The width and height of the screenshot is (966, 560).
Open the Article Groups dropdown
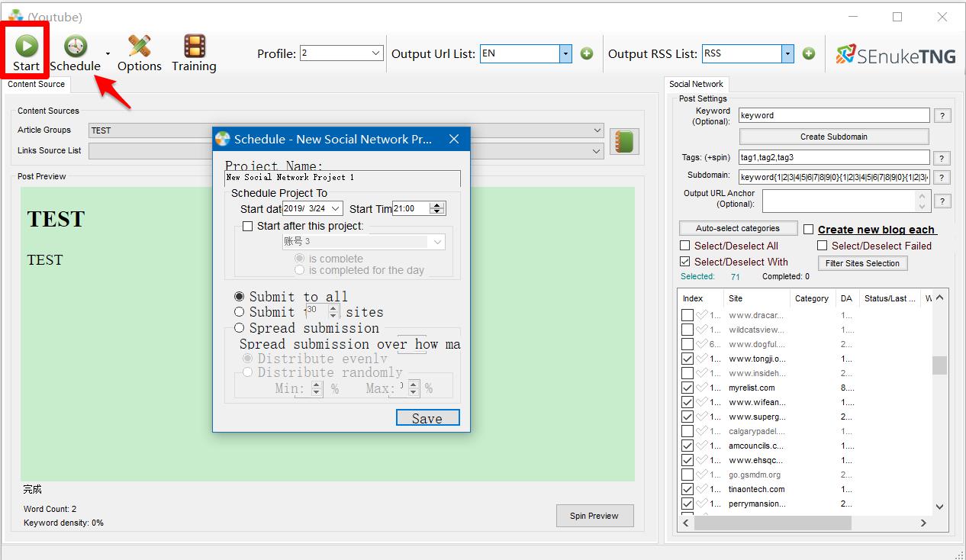pos(597,130)
